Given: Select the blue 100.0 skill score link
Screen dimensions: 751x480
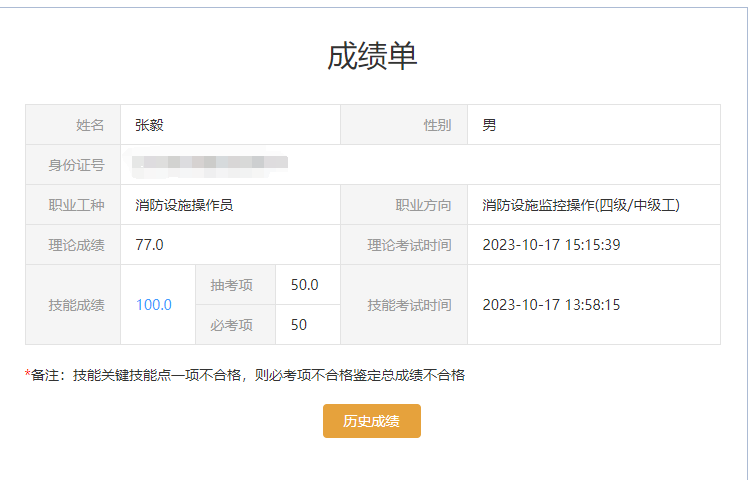Looking at the screenshot, I should click(154, 305).
